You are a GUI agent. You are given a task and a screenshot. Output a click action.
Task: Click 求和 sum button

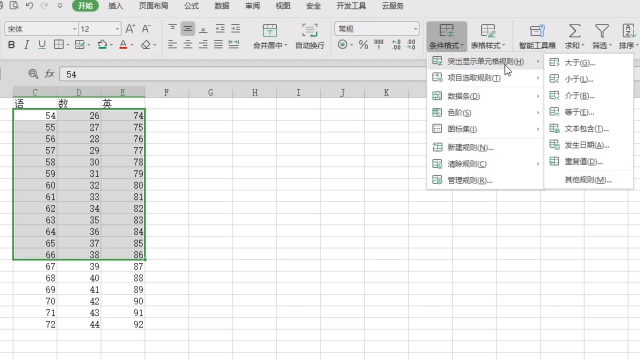click(x=574, y=36)
